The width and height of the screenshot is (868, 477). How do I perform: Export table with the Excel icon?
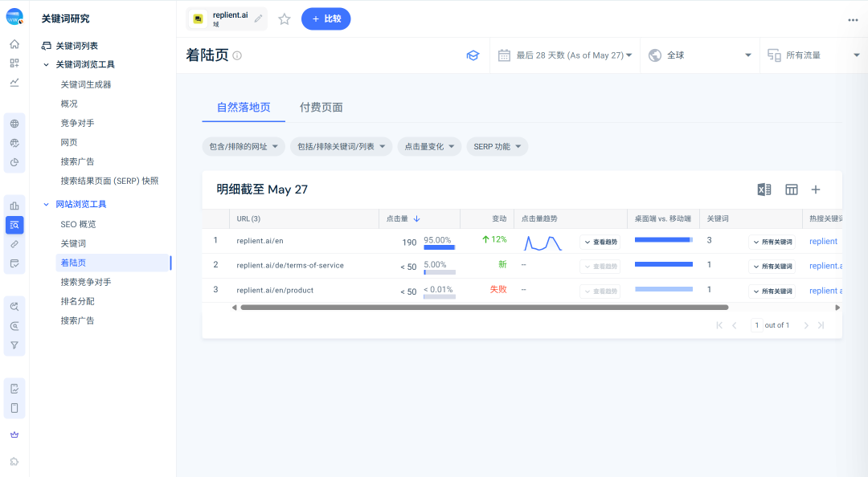(764, 190)
